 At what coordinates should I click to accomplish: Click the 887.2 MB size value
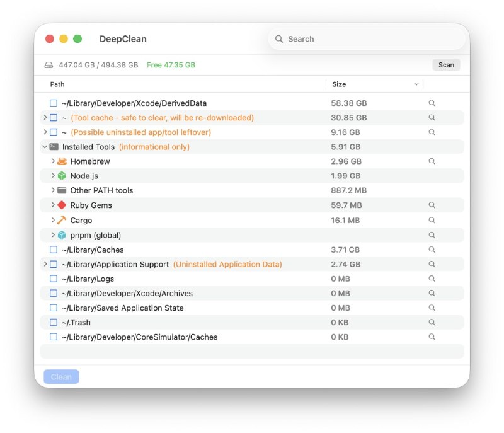click(349, 190)
